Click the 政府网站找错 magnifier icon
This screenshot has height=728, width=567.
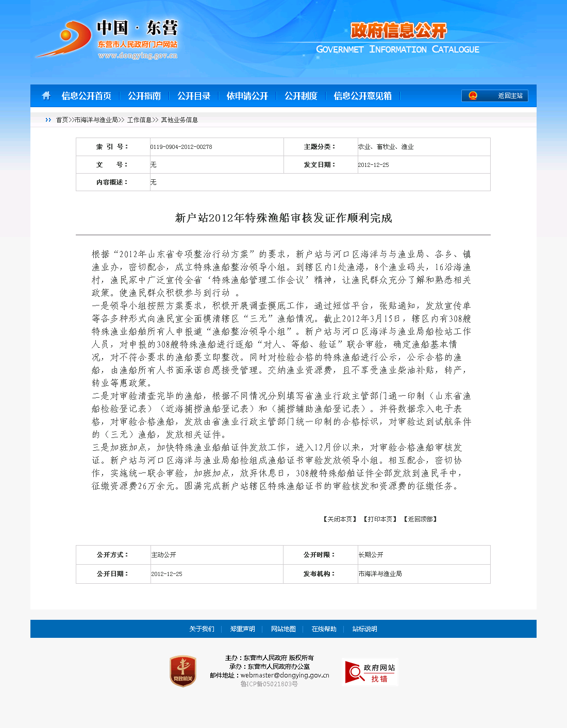[355, 672]
